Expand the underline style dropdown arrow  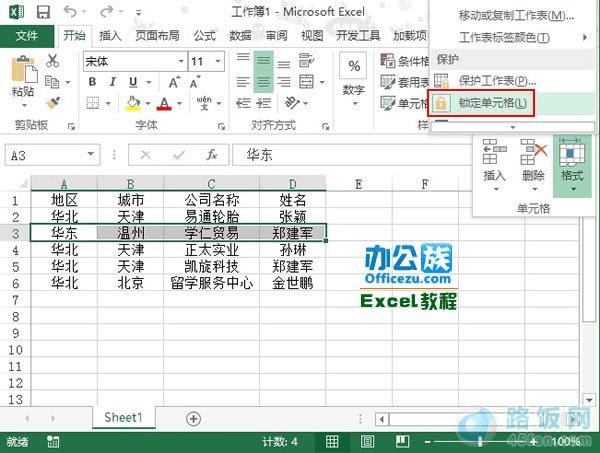click(x=149, y=82)
